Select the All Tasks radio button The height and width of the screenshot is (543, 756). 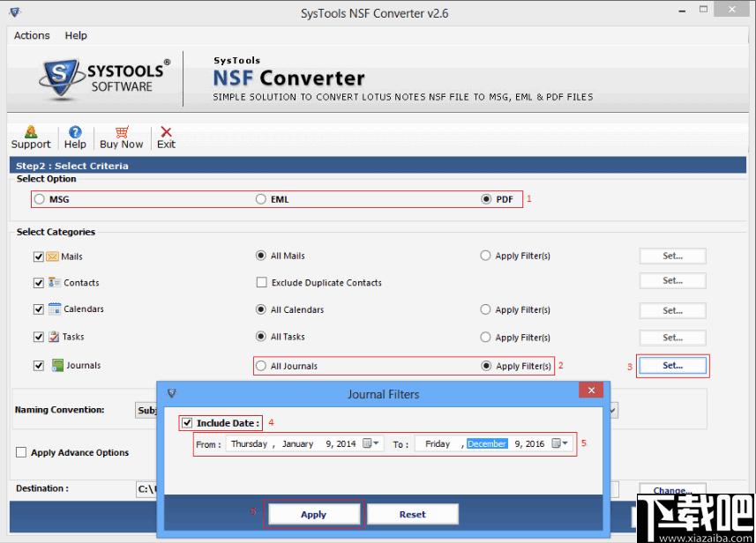(x=261, y=337)
